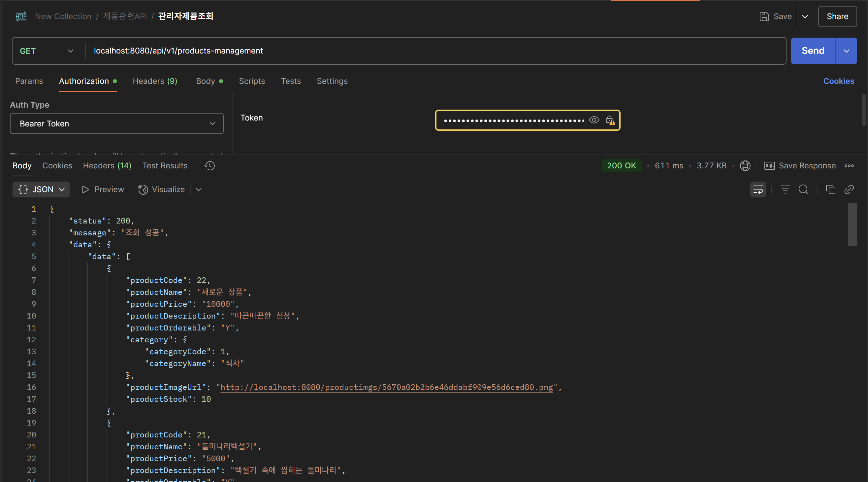Expand the Bearer Token auth type dropdown
This screenshot has width=868, height=482.
coord(116,124)
